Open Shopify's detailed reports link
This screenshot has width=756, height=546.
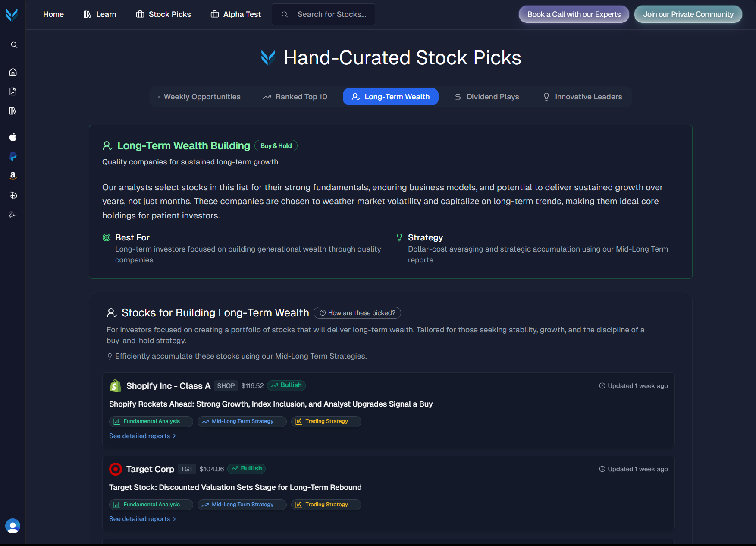[x=142, y=436]
